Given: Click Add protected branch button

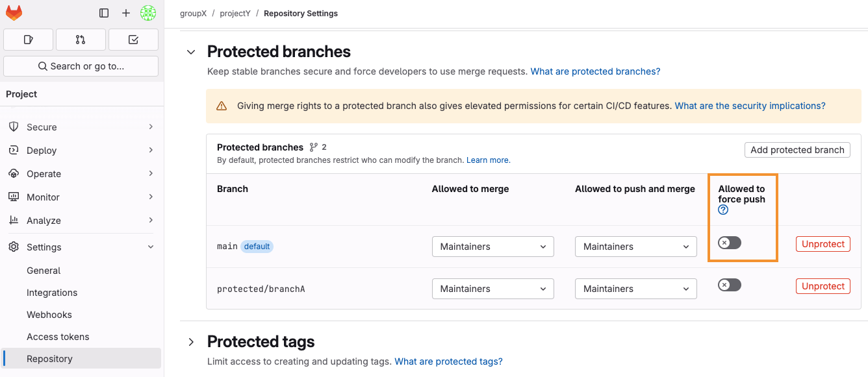Looking at the screenshot, I should [x=797, y=150].
